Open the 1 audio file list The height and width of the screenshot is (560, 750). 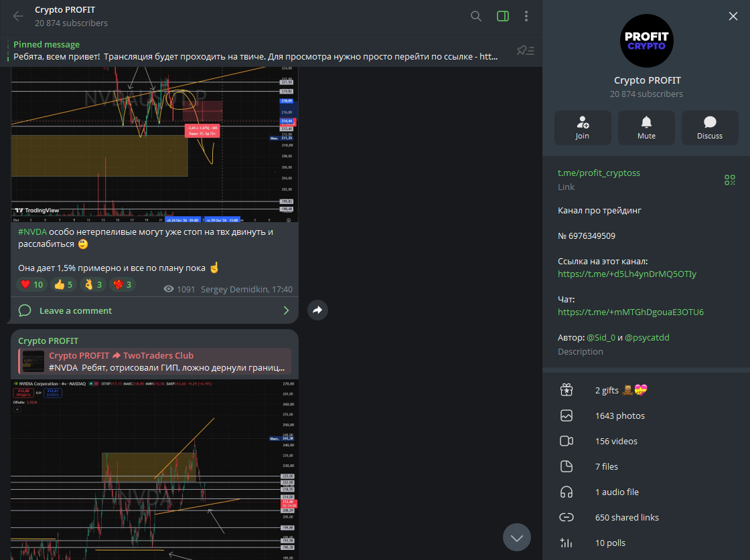tap(646, 492)
